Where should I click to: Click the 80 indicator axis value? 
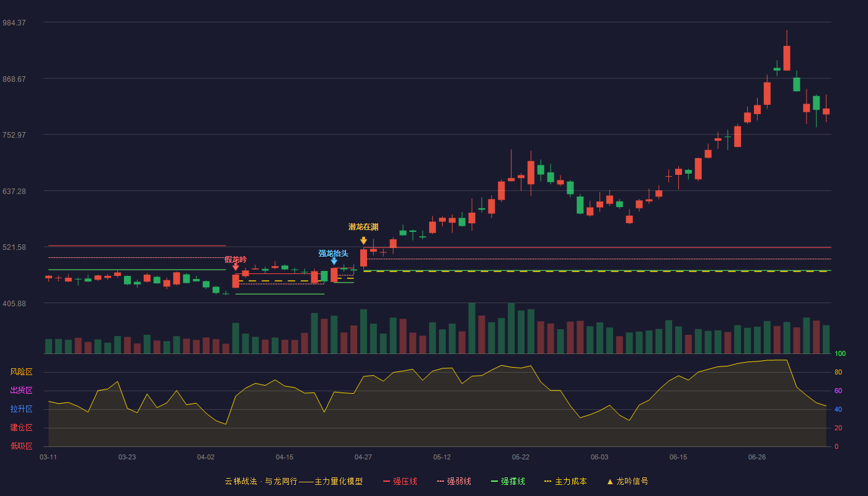(838, 372)
